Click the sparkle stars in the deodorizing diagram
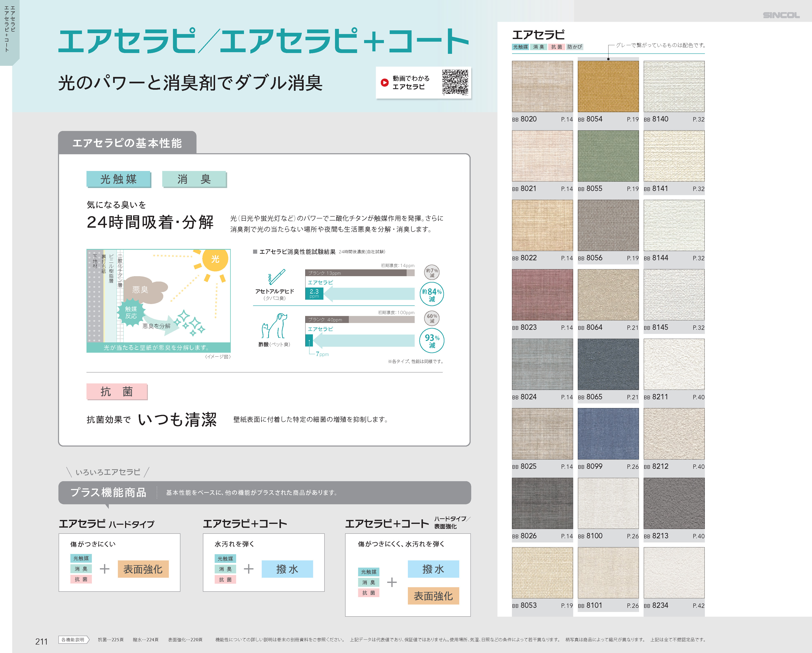Viewport: 812px width, 653px height. pyautogui.click(x=190, y=323)
